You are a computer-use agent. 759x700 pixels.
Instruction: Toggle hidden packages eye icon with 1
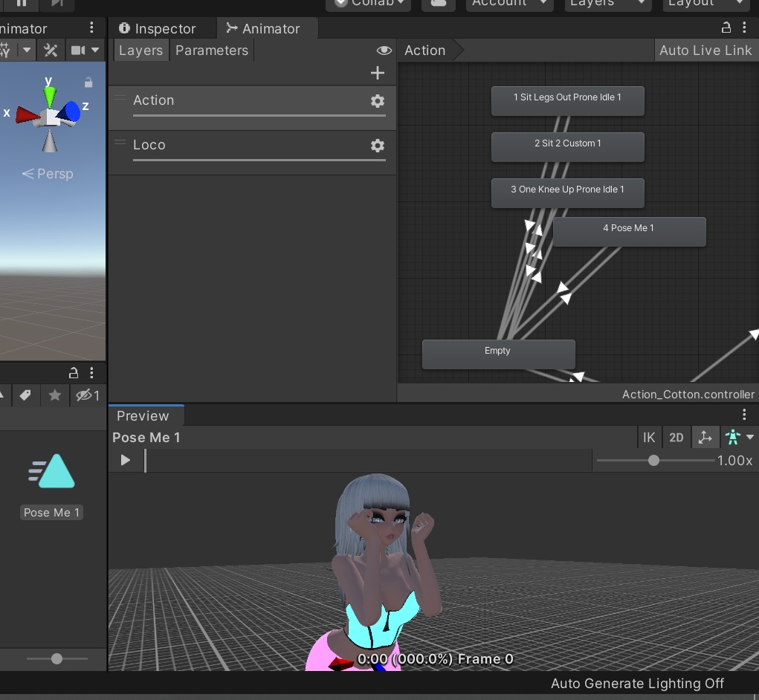(x=88, y=395)
